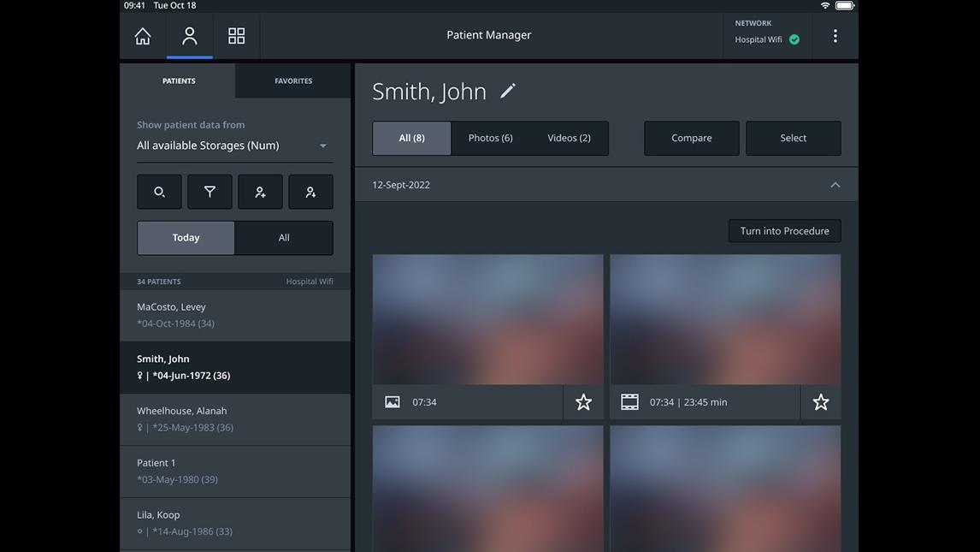Image resolution: width=980 pixels, height=552 pixels.
Task: Click the last add-patient icon in the row
Action: pos(310,192)
